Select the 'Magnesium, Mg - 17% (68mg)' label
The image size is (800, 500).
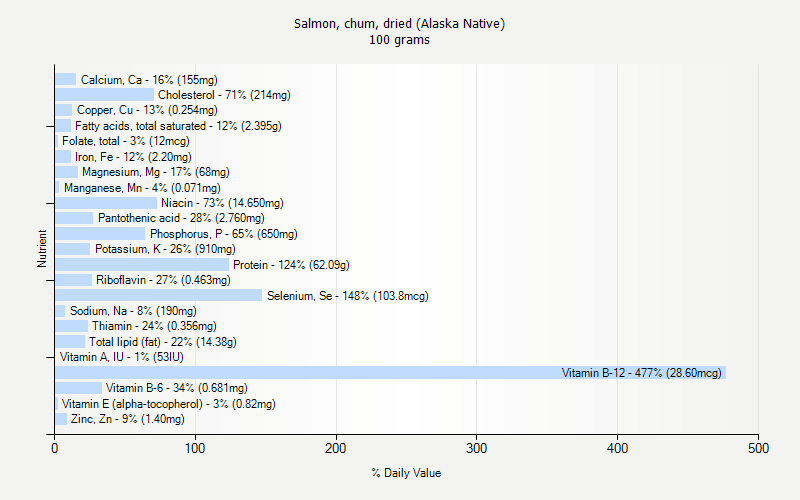coord(156,172)
